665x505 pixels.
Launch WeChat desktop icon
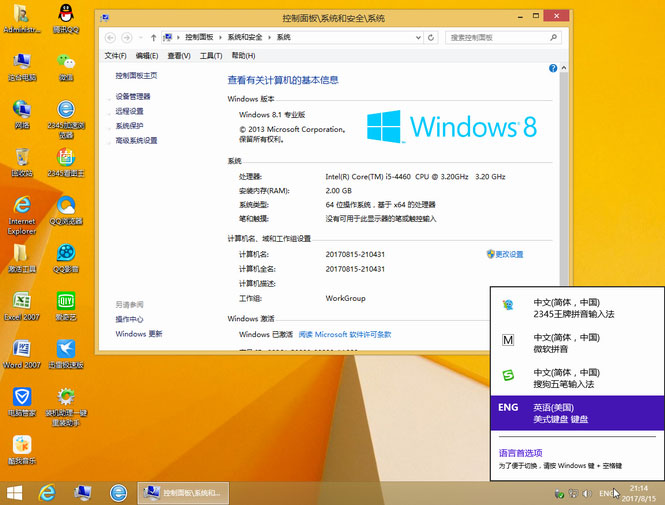(66, 67)
